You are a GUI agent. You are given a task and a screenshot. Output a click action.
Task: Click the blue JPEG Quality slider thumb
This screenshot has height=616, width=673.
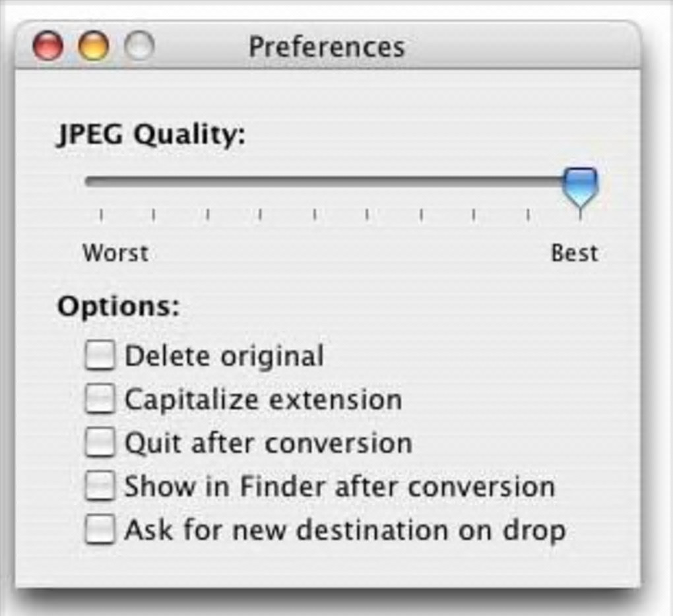click(x=580, y=185)
